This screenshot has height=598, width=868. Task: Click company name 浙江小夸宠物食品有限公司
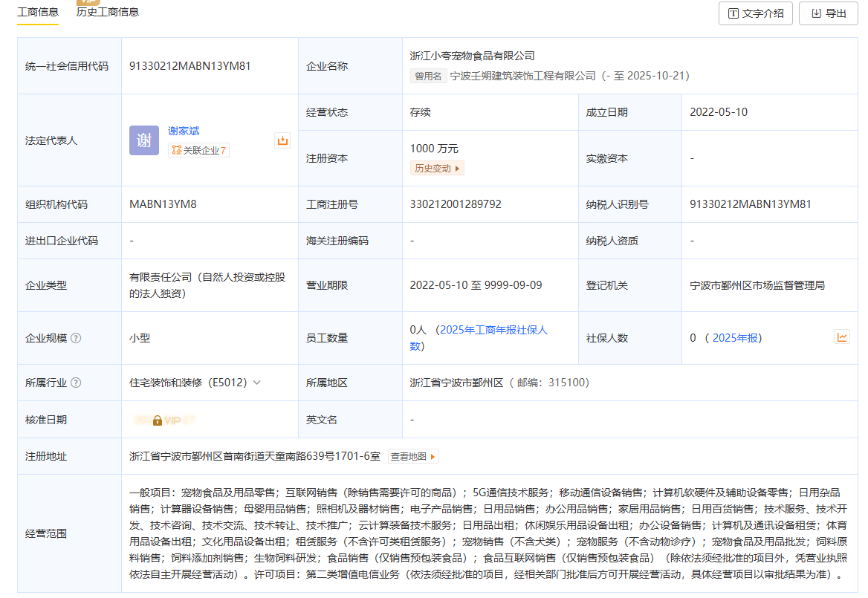472,56
